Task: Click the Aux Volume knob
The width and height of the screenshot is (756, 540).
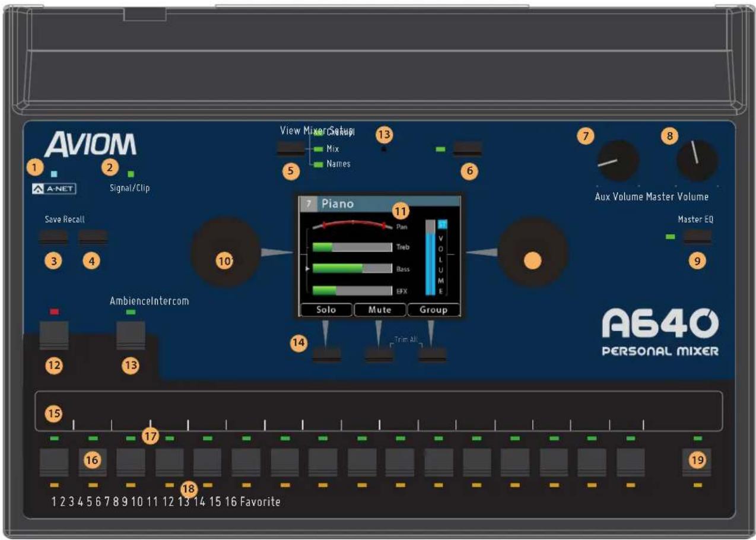Action: 618,161
